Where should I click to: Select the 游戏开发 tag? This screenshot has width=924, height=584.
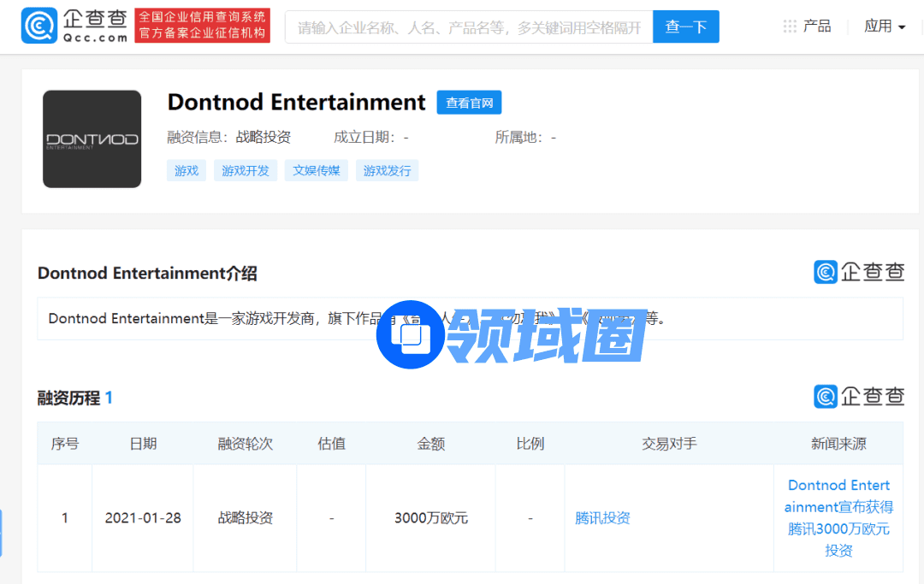pyautogui.click(x=246, y=171)
